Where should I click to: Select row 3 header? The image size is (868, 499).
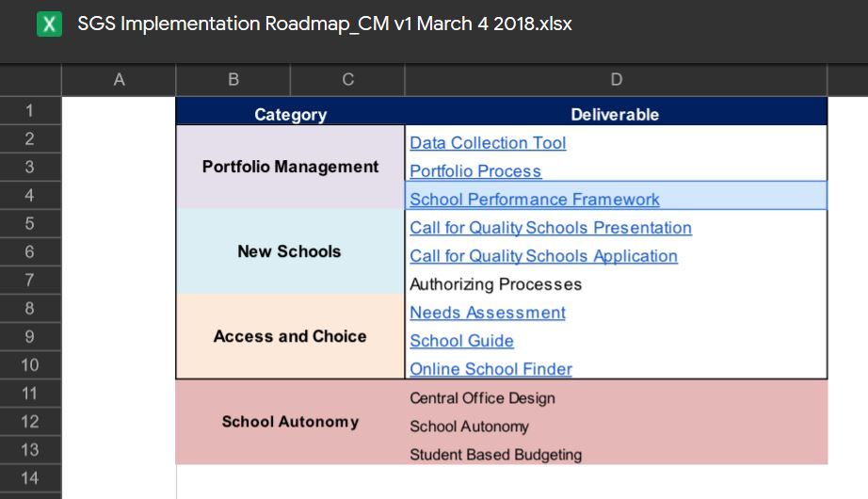tap(30, 168)
